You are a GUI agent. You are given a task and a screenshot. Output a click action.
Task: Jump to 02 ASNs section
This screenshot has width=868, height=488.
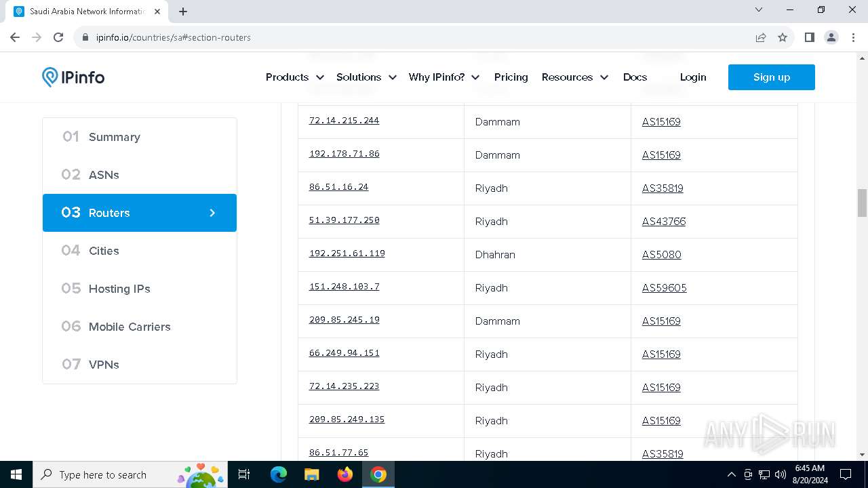[x=140, y=175]
